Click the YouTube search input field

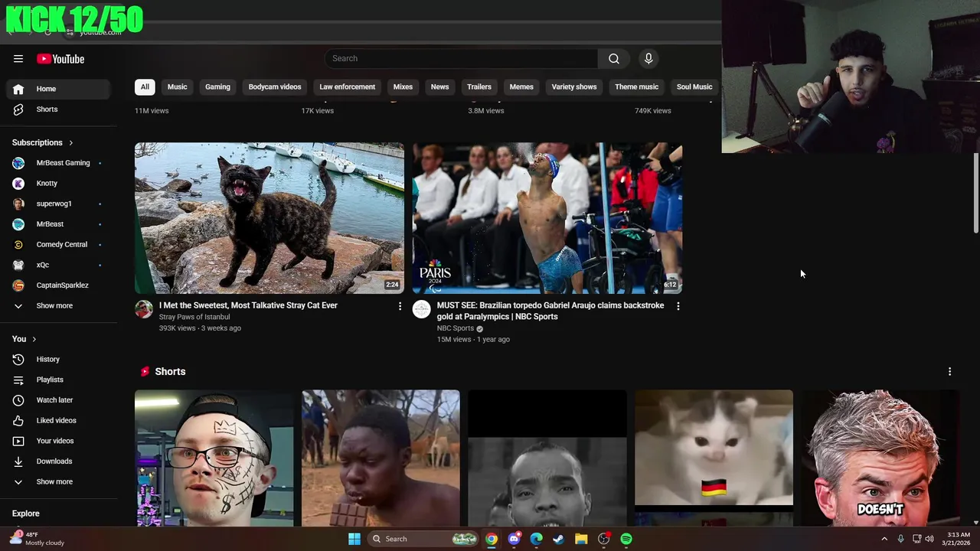(x=462, y=59)
